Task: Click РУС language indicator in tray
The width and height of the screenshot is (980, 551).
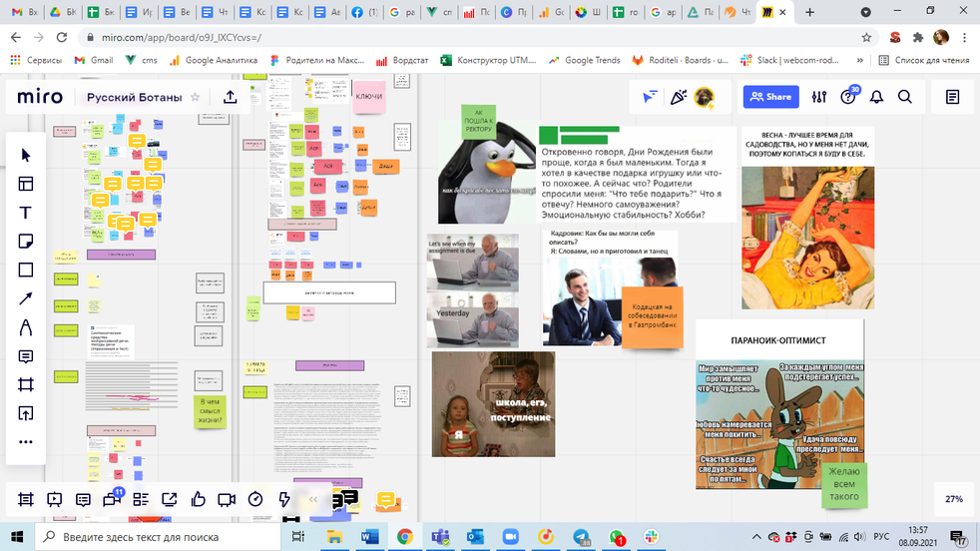Action: tap(881, 537)
